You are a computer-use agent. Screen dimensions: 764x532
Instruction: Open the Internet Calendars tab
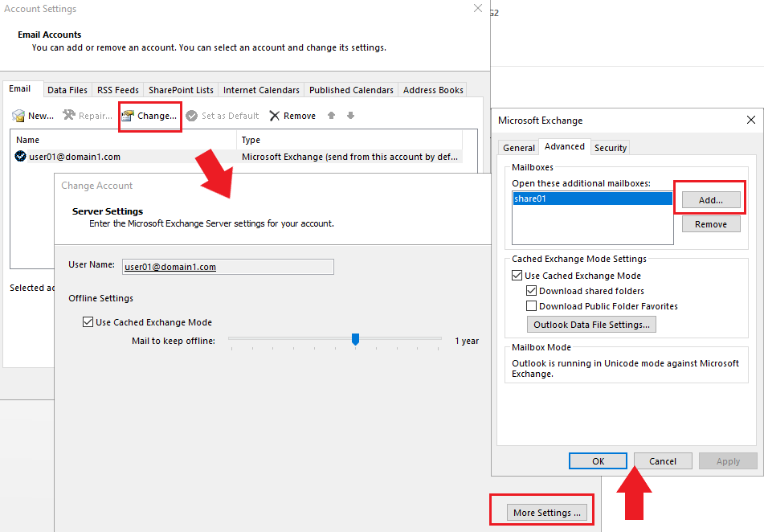coord(261,90)
